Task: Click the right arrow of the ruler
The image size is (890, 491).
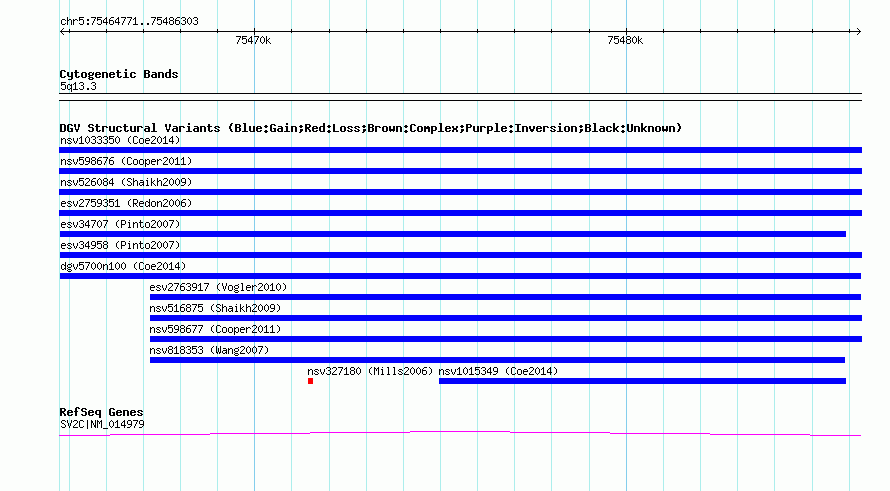Action: point(858,32)
